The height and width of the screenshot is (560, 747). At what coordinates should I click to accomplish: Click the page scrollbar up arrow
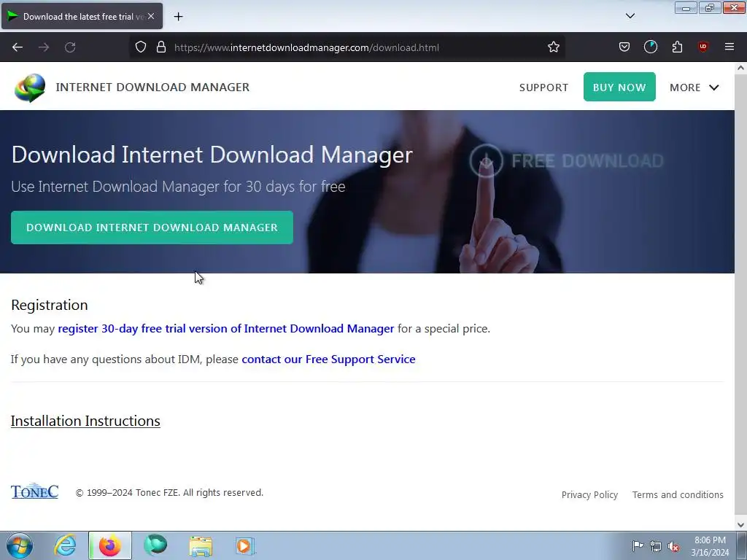pyautogui.click(x=740, y=68)
